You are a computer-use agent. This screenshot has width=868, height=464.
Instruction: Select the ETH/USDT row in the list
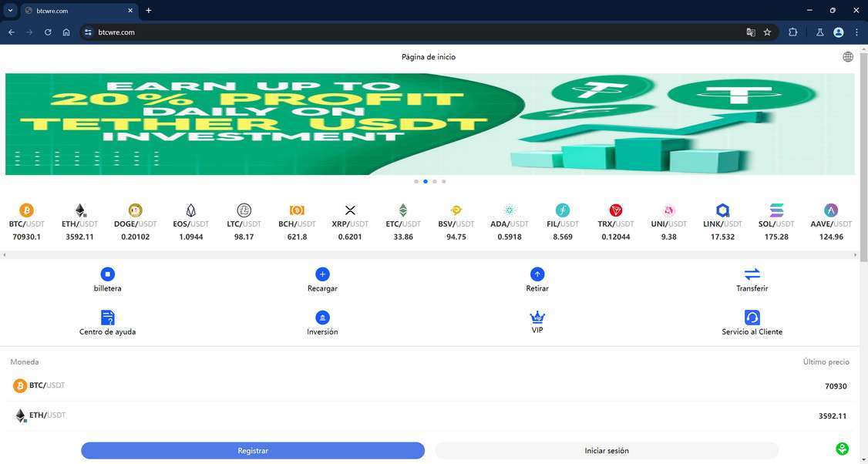pos(434,415)
